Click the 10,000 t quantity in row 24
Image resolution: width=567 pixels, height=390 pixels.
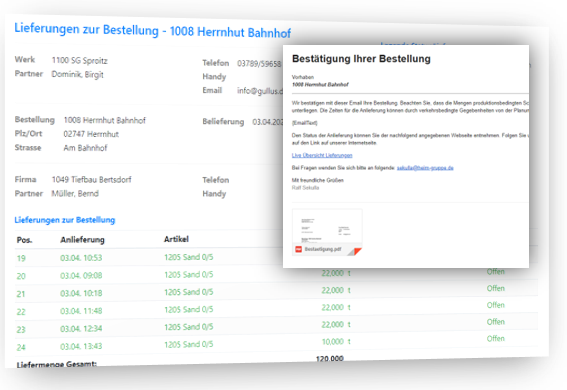336,342
